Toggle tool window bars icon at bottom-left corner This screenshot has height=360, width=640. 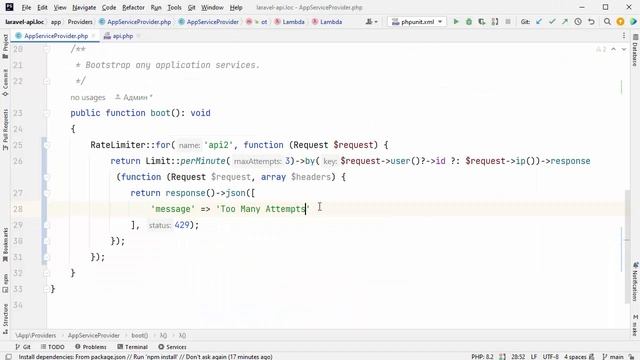tap(8, 357)
